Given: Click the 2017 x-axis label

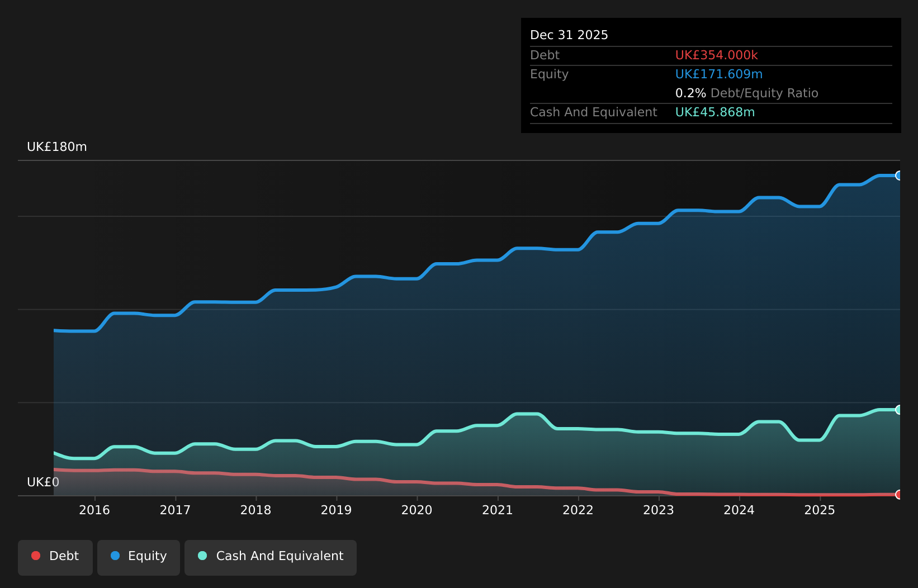Looking at the screenshot, I should coord(175,510).
